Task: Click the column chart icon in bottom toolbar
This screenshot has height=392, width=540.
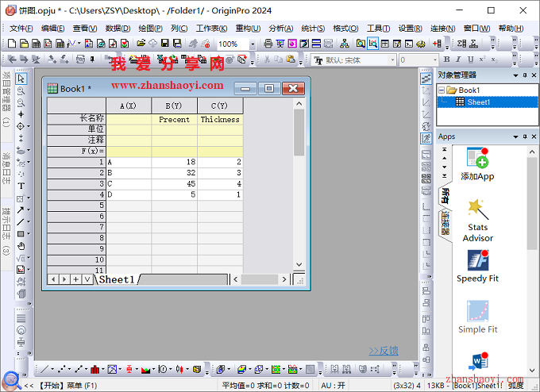Action: (94, 369)
